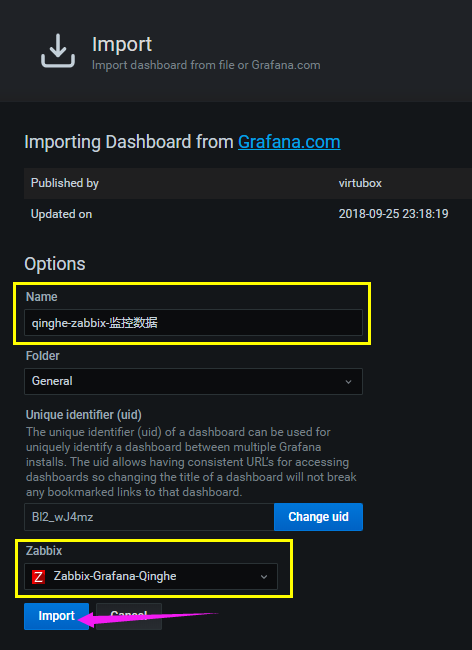Open the Zabbix-Grafana-Qinghe data source dropdown
472x650 pixels.
tap(151, 576)
